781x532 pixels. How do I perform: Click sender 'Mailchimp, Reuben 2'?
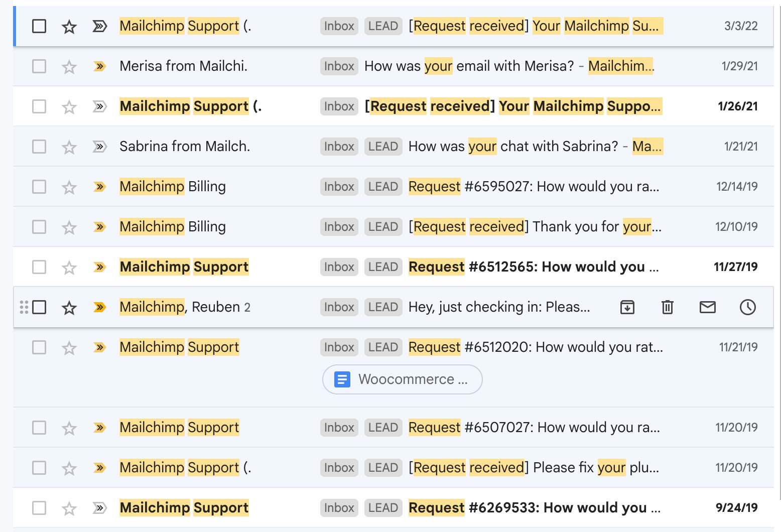pos(185,307)
